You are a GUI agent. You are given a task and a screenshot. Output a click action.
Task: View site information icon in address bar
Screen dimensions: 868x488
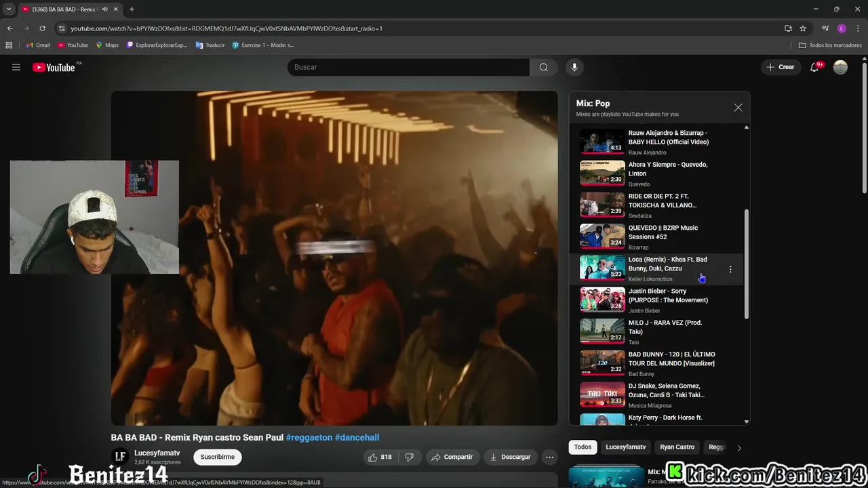[x=62, y=28]
